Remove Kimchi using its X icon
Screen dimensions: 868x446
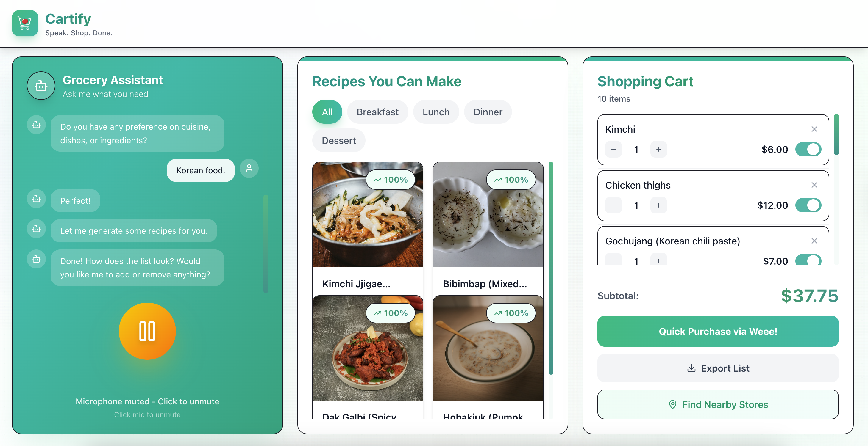[814, 129]
